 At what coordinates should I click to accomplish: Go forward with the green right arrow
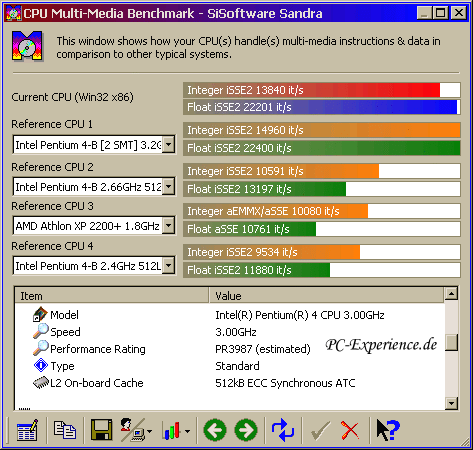246,430
